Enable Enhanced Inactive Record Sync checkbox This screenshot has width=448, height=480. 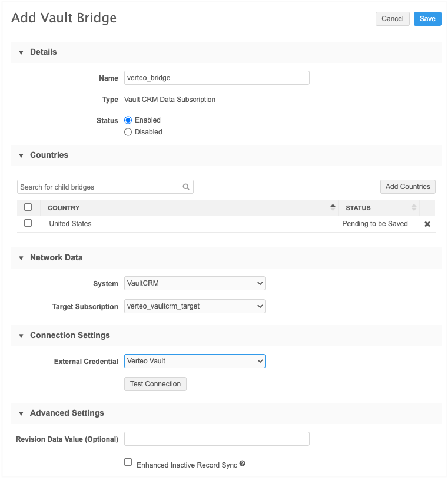128,463
